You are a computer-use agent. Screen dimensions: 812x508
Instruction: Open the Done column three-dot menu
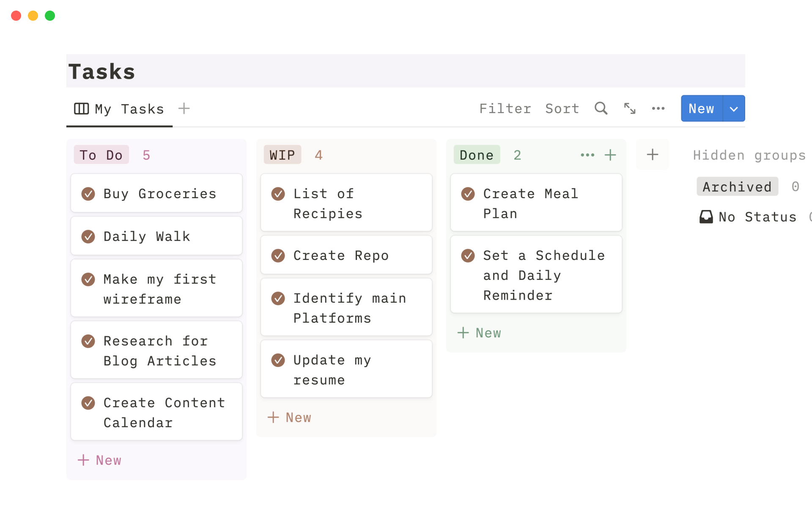tap(587, 155)
